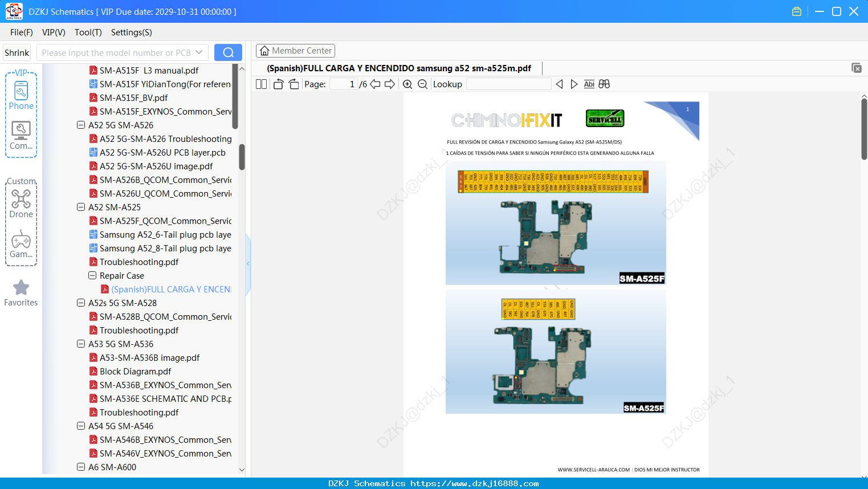Open the Tool(T) menu
868x489 pixels.
coord(88,32)
